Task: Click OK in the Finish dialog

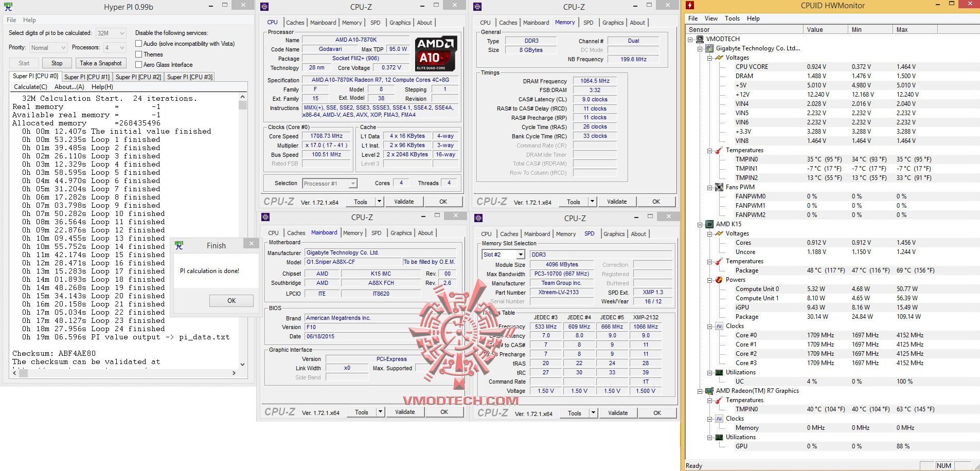Action: 231,301
